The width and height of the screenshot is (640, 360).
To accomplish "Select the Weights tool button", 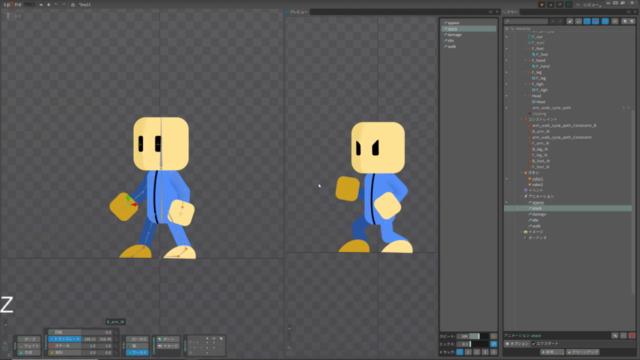I will coord(29,346).
